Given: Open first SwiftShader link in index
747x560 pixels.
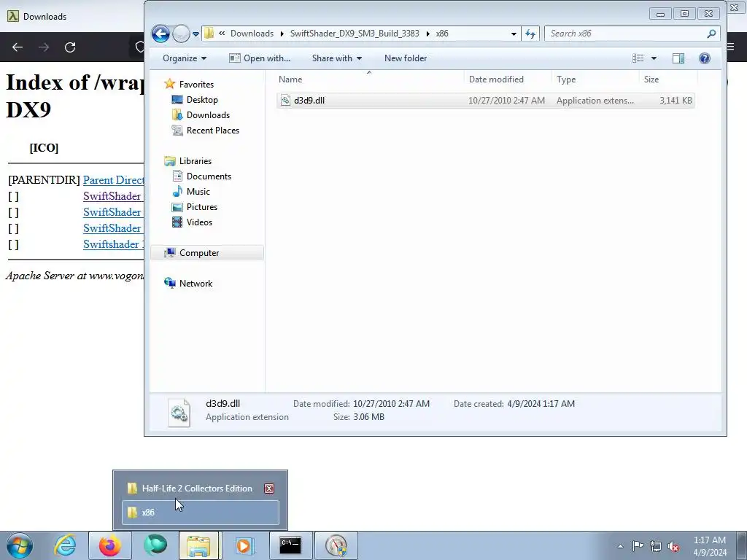Looking at the screenshot, I should pyautogui.click(x=113, y=196).
